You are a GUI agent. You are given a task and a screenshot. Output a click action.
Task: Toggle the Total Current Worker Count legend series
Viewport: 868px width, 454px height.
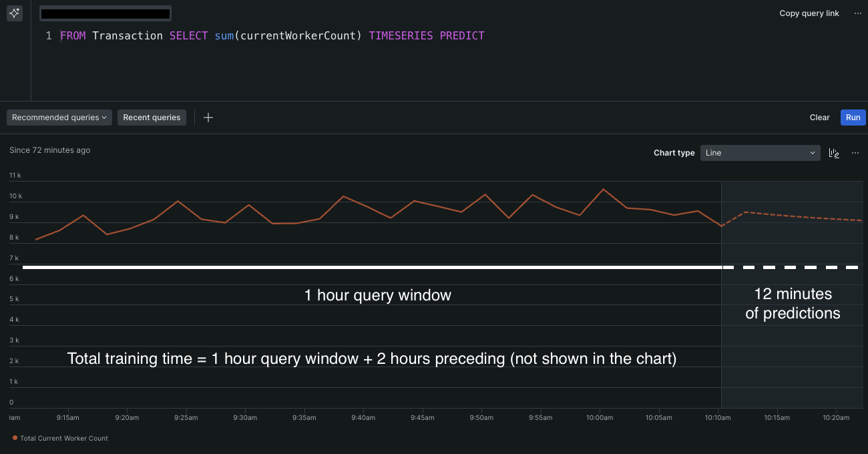coord(64,438)
